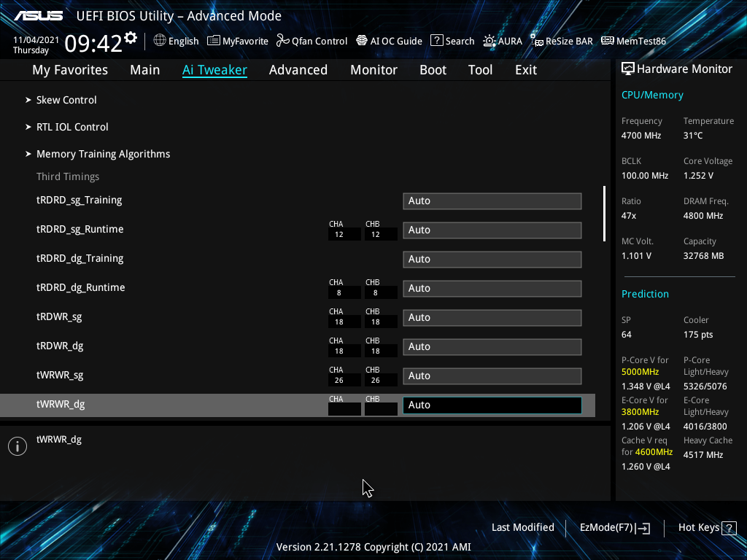This screenshot has height=560, width=747.
Task: Click the ASUS logo
Action: (38, 16)
